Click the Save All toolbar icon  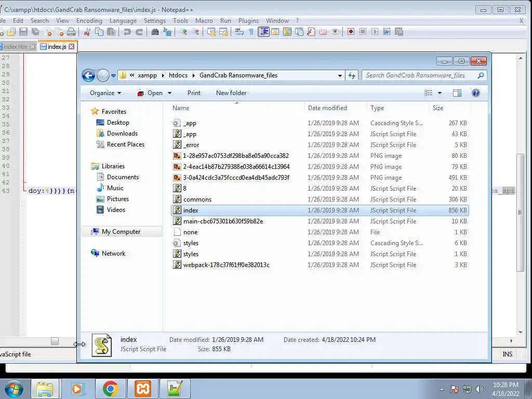pos(35,32)
